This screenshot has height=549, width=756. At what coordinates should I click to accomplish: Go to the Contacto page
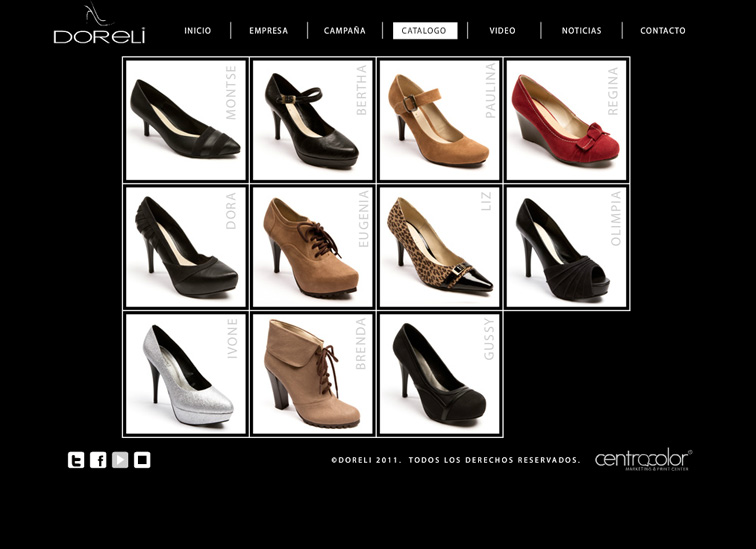point(663,31)
